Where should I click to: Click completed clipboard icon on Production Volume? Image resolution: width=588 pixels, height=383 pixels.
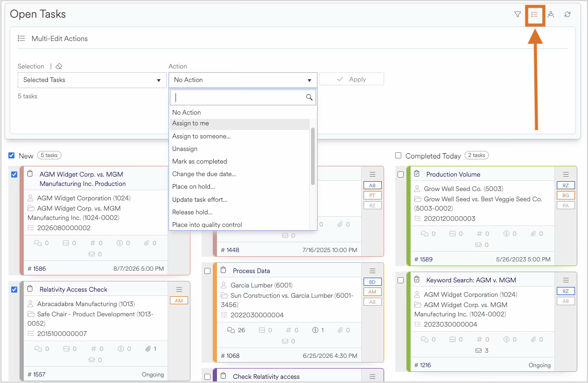click(417, 174)
